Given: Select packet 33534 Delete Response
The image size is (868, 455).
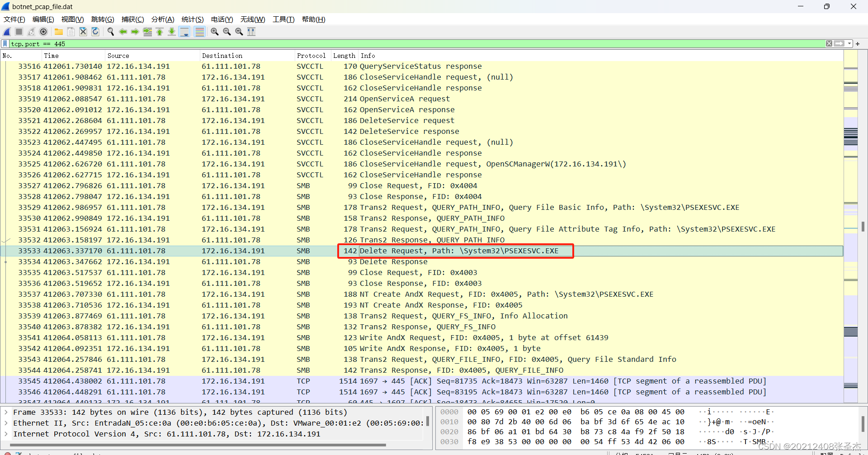Looking at the screenshot, I should (422, 262).
